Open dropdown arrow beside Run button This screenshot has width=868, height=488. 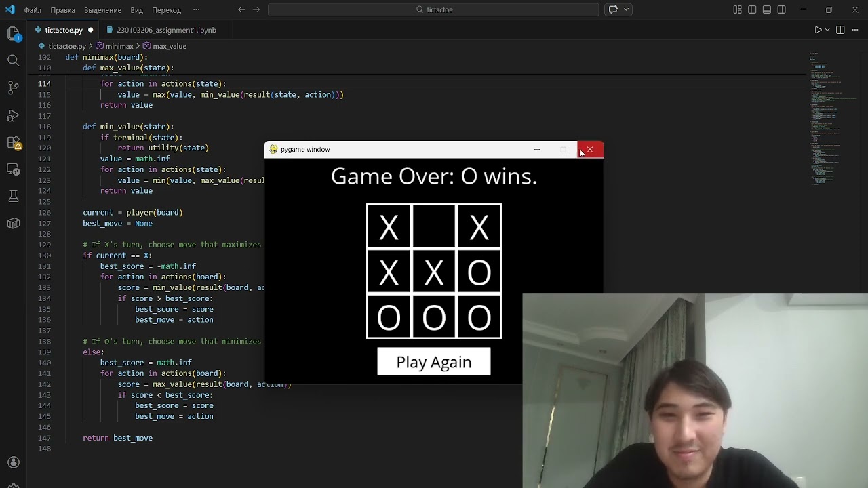[827, 30]
